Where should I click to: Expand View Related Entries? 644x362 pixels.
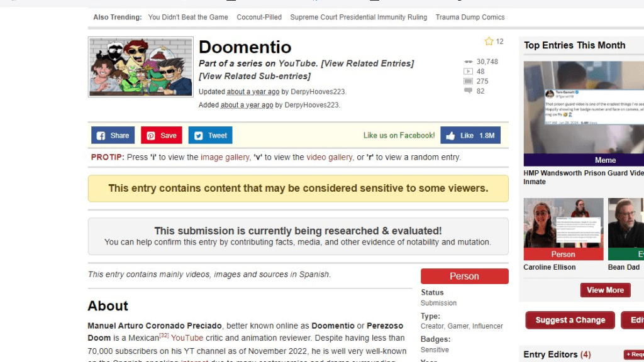click(367, 63)
